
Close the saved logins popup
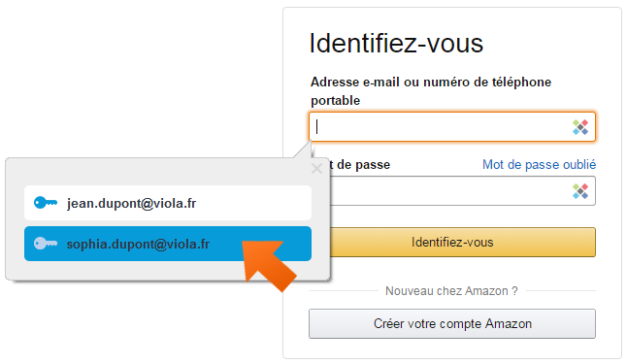pyautogui.click(x=316, y=168)
